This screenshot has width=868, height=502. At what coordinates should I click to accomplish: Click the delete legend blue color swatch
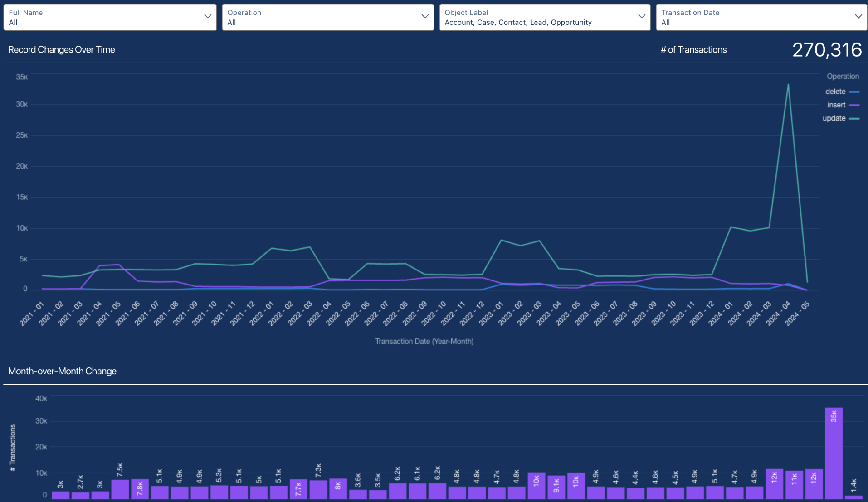click(x=854, y=92)
